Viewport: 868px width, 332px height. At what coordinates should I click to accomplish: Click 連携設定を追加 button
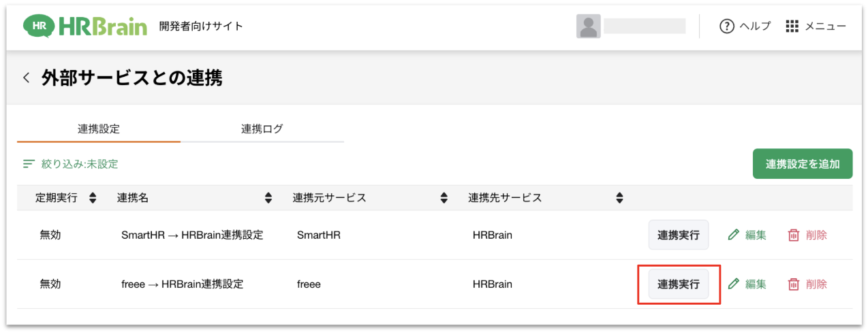click(x=802, y=164)
